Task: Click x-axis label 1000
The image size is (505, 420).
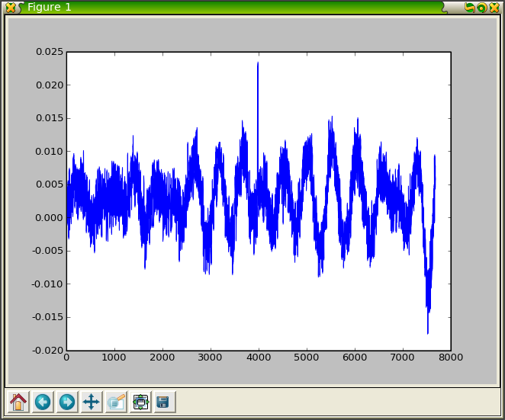Action: (x=114, y=357)
